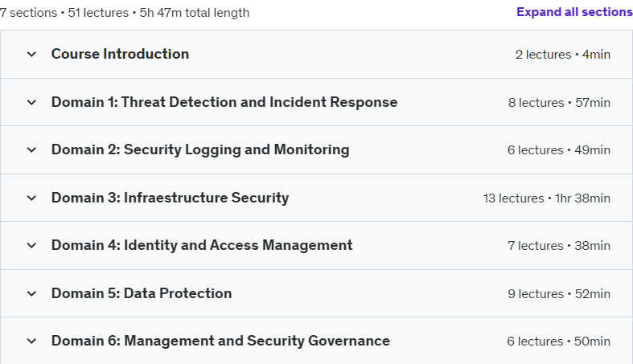Click the '7 lectures • 38min' label
633x364 pixels.
pyautogui.click(x=559, y=246)
